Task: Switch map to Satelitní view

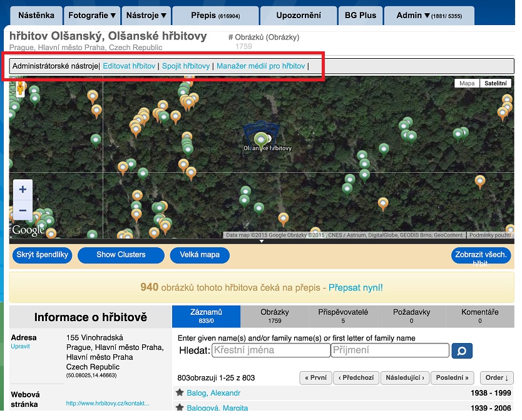Action: pos(496,83)
